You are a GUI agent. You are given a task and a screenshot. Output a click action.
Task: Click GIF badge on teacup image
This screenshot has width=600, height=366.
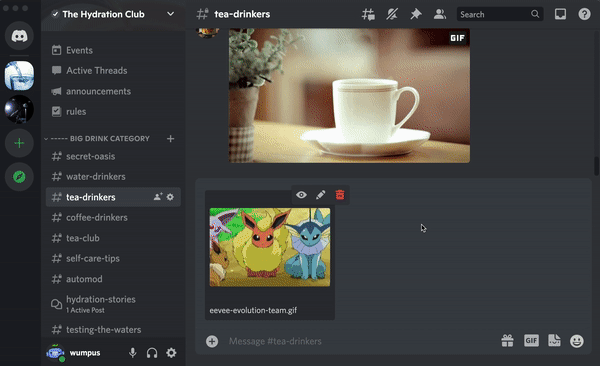(x=457, y=38)
